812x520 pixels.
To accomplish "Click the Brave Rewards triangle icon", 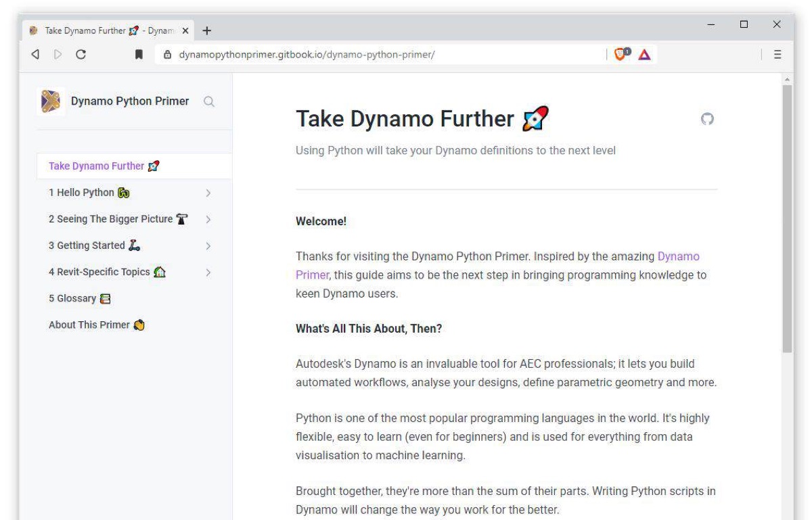I will [x=644, y=55].
